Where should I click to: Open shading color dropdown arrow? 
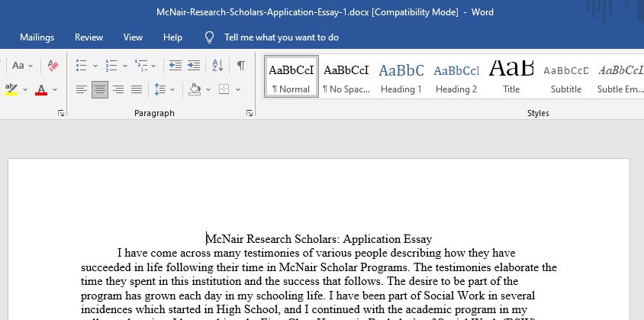[x=208, y=89]
